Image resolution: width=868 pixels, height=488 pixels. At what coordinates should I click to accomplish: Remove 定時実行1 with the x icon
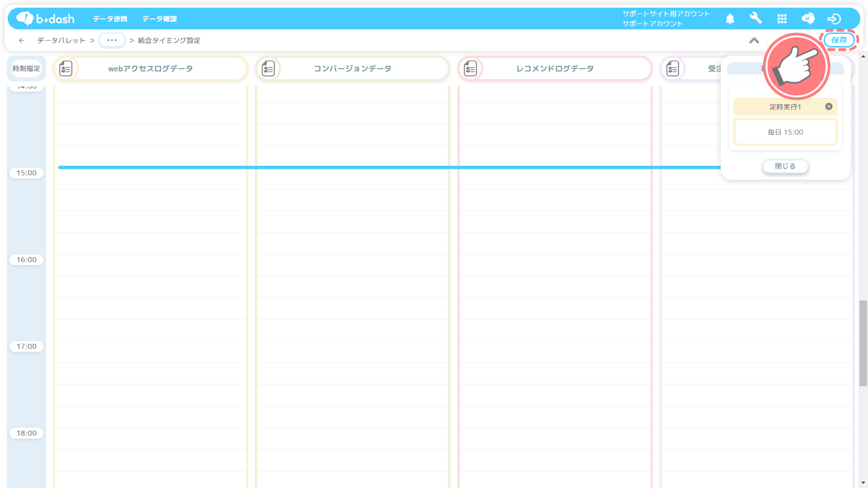829,107
